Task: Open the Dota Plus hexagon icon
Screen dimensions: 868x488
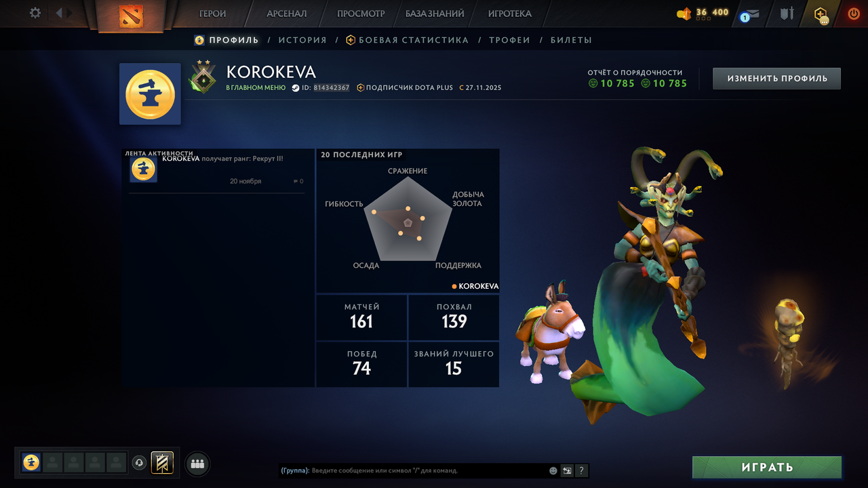Action: 821,14
